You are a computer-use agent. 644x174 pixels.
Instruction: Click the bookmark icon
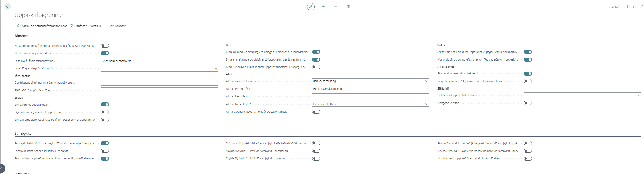[628, 7]
